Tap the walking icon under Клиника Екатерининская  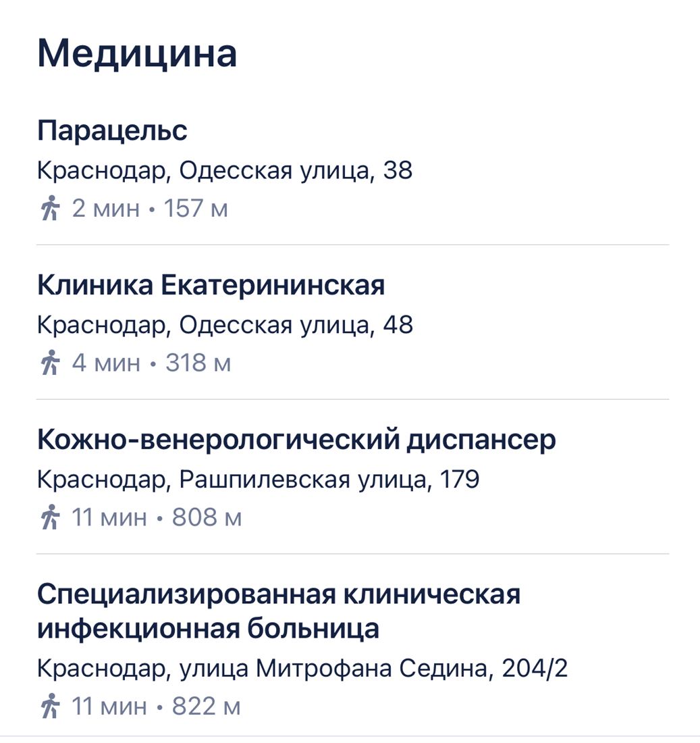point(50,363)
